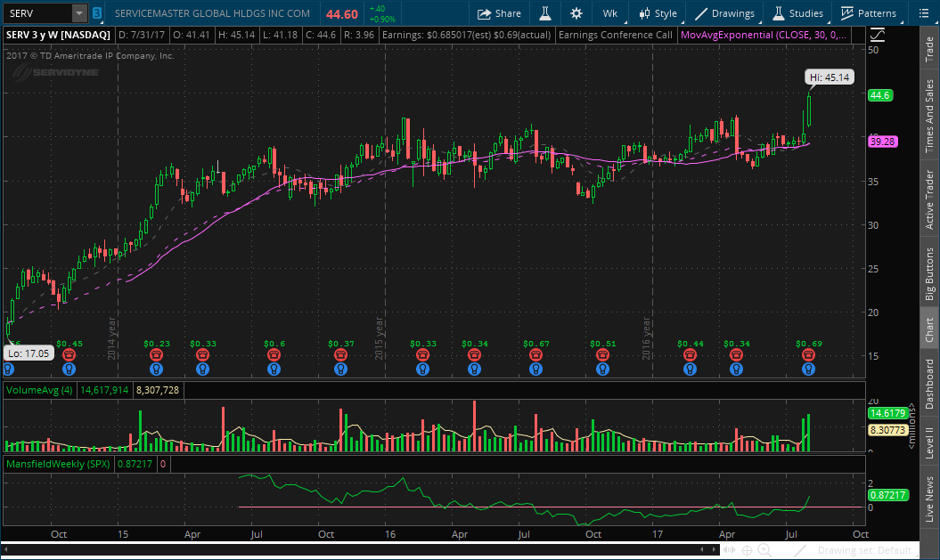Screen dimensions: 940x560
Task: Open the Wk timeframe selector
Action: [610, 13]
